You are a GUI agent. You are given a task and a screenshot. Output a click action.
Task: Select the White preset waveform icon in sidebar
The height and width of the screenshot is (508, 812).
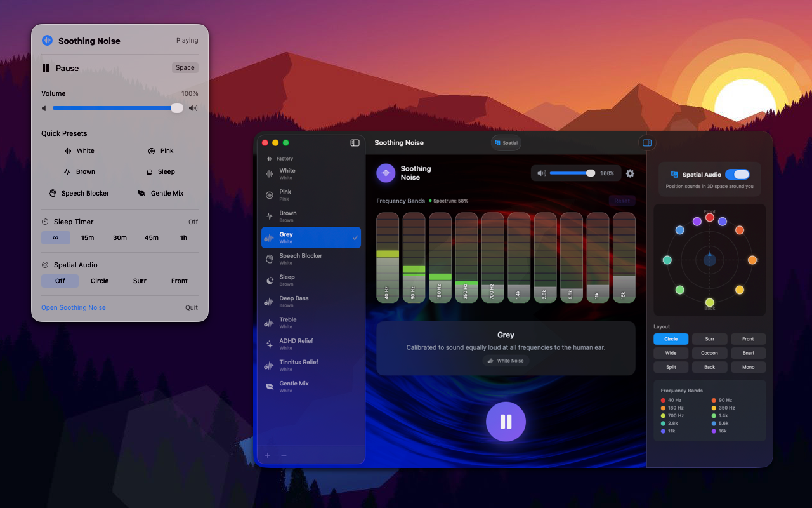click(269, 173)
